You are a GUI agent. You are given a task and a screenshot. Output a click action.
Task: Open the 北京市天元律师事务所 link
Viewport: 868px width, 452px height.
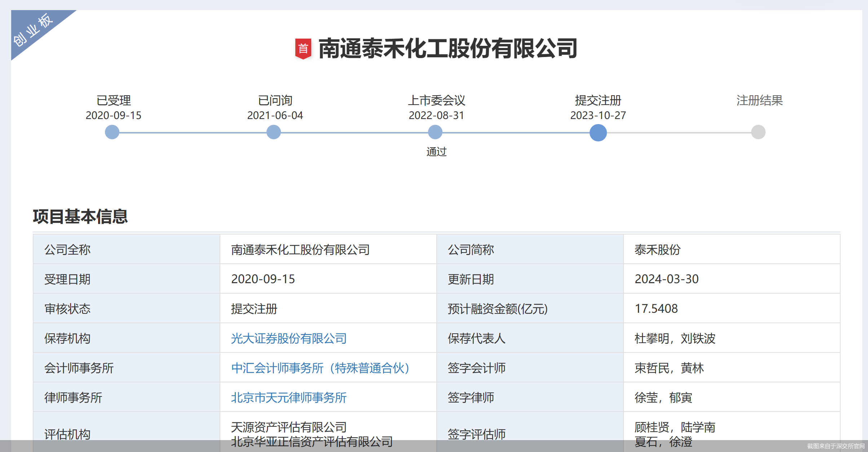(289, 398)
